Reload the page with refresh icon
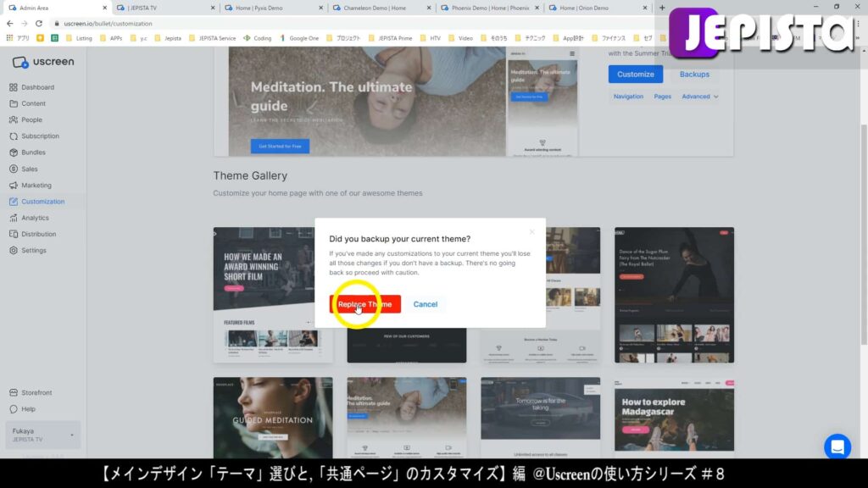 coord(39,24)
